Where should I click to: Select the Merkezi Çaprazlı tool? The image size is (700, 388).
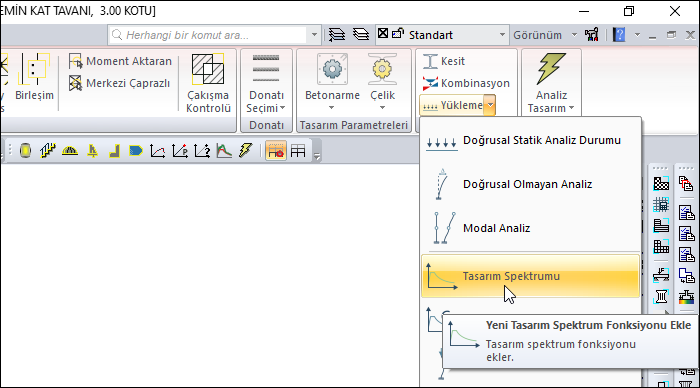(120, 83)
